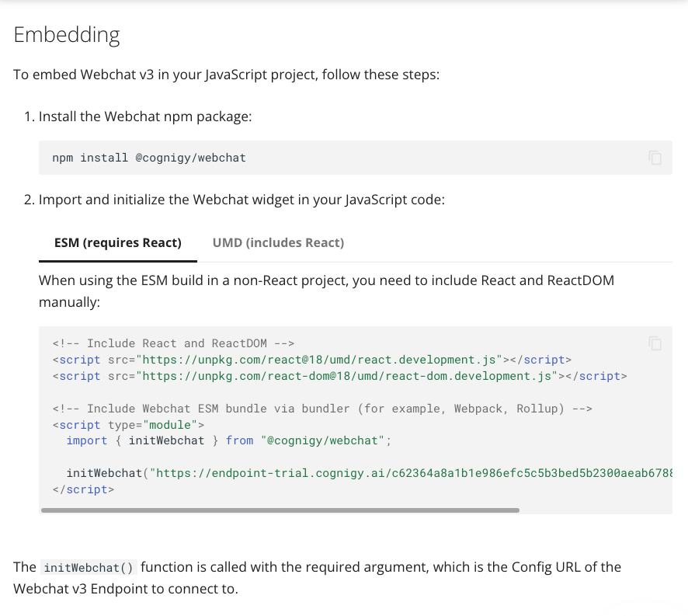Switch to the UMD (includes React) tab
Image resolution: width=688 pixels, height=616 pixels.
tap(277, 242)
